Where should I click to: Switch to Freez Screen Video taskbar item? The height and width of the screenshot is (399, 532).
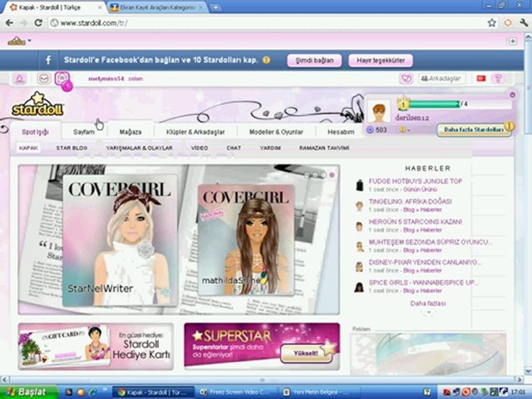pyautogui.click(x=236, y=392)
